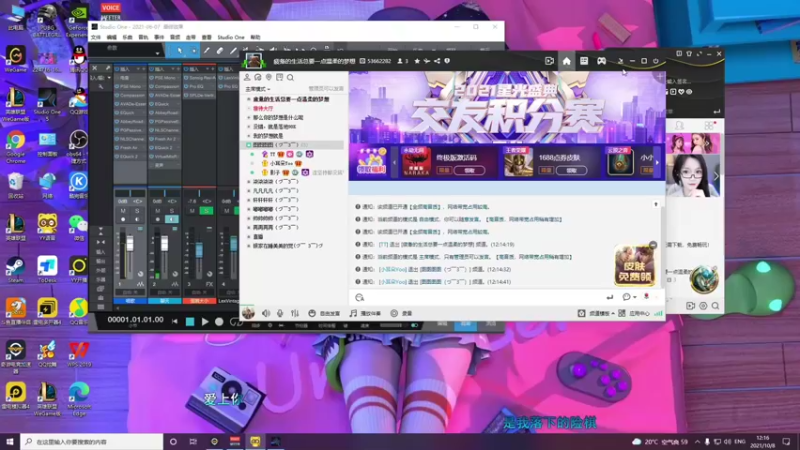The width and height of the screenshot is (800, 450).
Task: Select the Eraser tool in Studio One toolbar
Action: click(x=220, y=51)
